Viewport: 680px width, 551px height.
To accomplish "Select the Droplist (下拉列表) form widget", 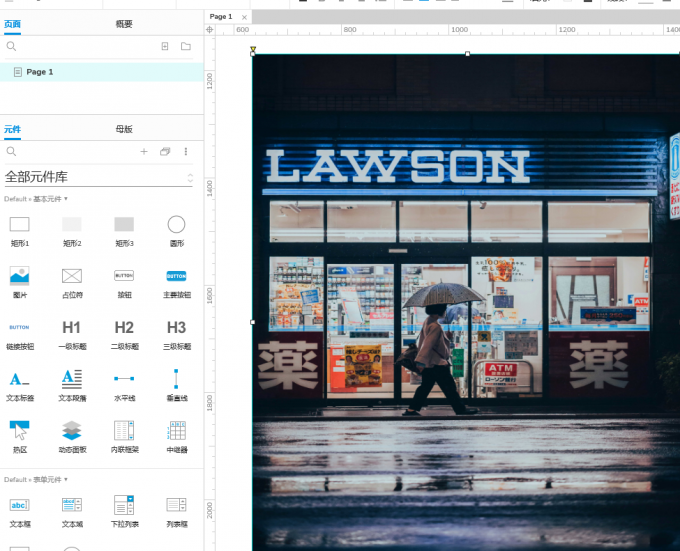I will pyautogui.click(x=124, y=512).
